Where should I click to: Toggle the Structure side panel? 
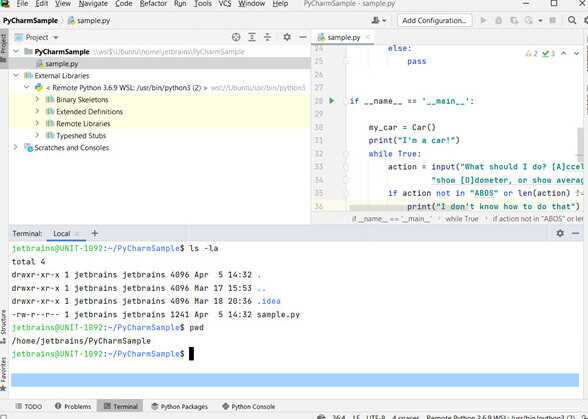coord(3,326)
